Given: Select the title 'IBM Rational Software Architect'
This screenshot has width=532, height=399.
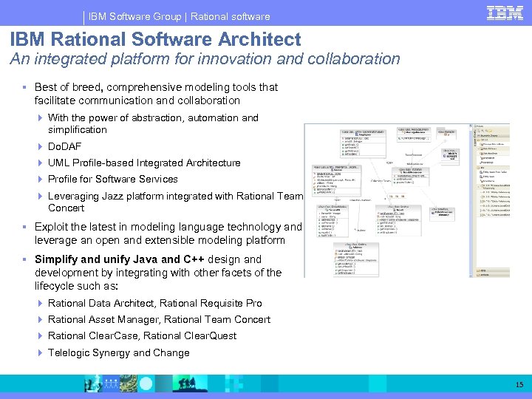Looking at the screenshot, I should pos(155,39).
